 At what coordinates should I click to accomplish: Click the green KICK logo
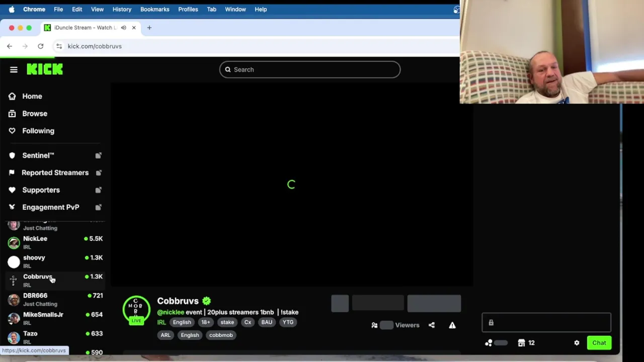click(45, 69)
